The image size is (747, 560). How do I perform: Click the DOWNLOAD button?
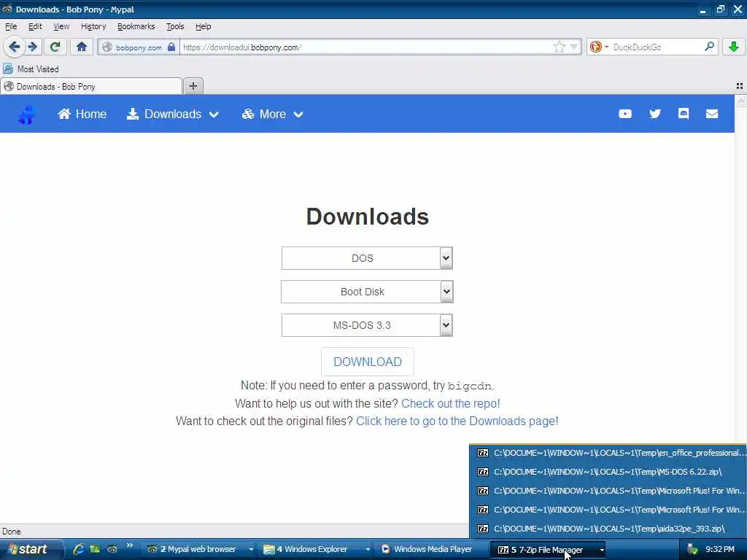(x=368, y=362)
